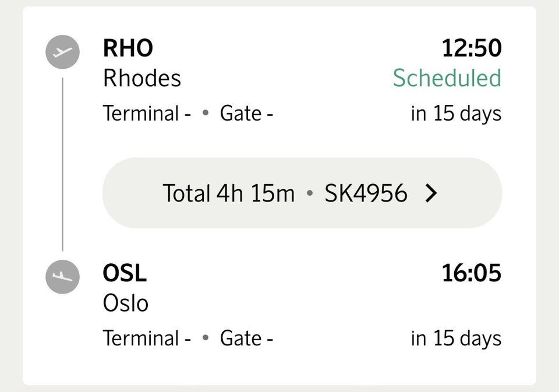
Task: Click arrival "in 15 days" label
Action: pyautogui.click(x=457, y=338)
